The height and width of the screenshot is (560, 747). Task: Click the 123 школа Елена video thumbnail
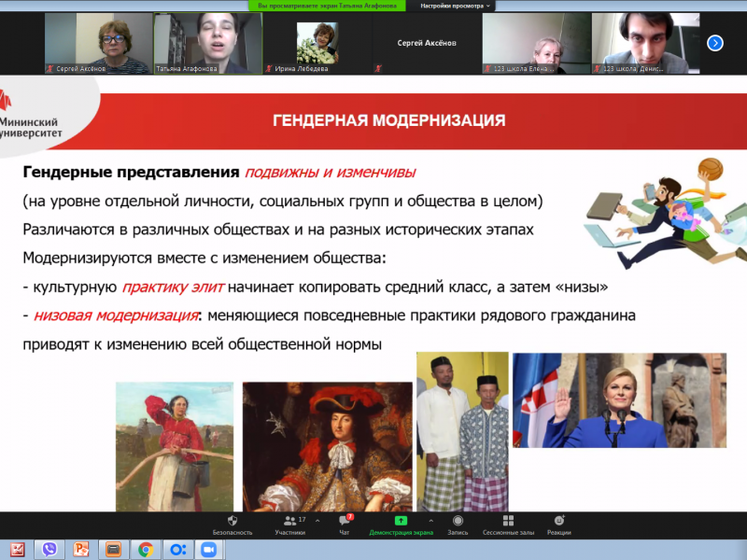point(535,42)
